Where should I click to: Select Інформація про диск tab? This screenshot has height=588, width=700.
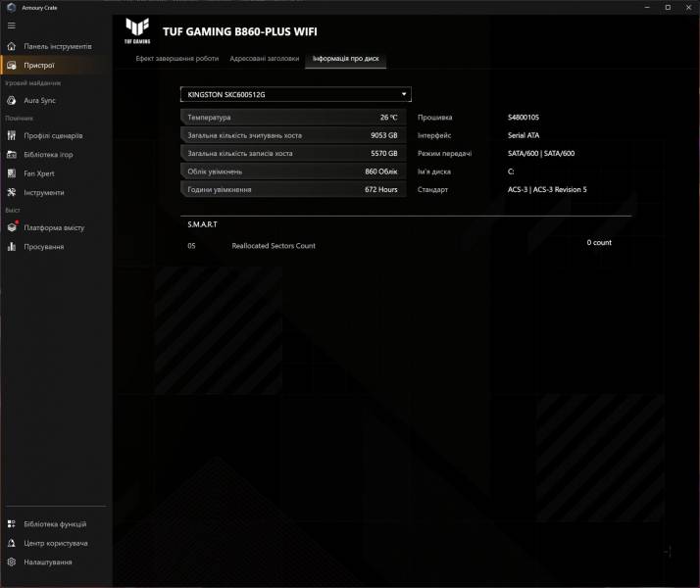click(x=345, y=59)
